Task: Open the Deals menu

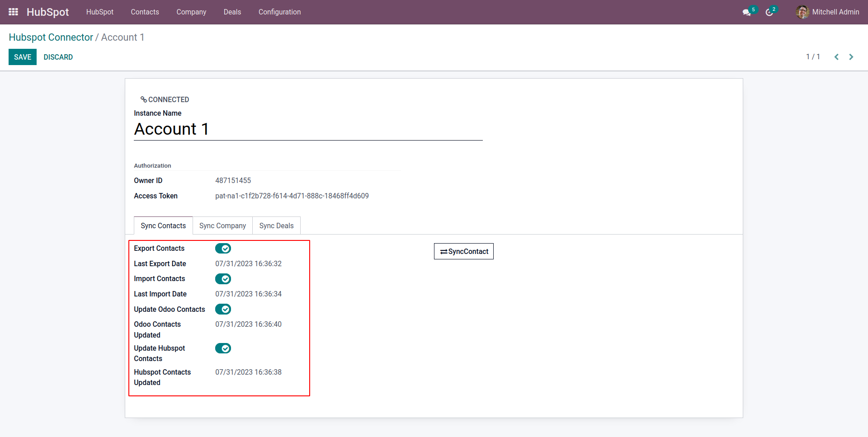Action: pos(232,12)
